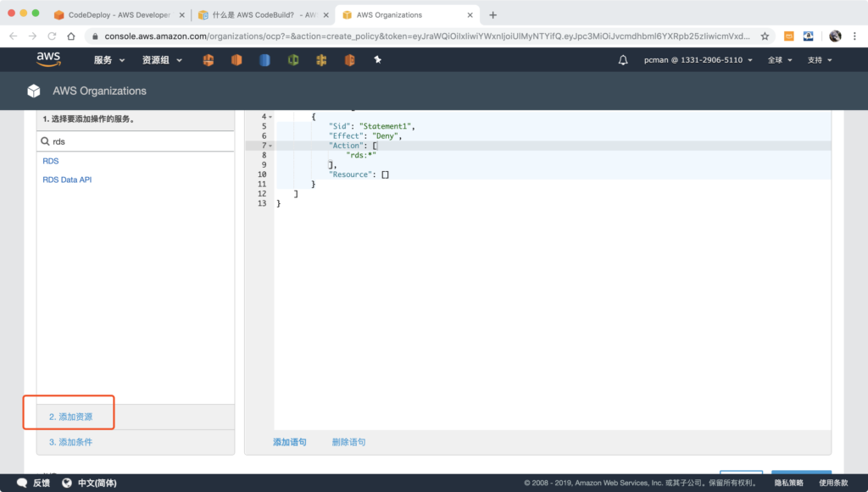Open the notifications bell
The image size is (868, 492).
623,60
